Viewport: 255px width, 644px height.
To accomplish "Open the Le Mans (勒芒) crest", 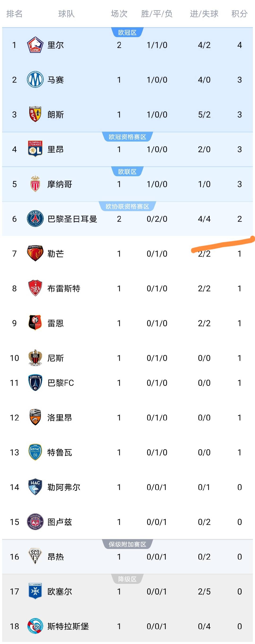I will pos(35,253).
